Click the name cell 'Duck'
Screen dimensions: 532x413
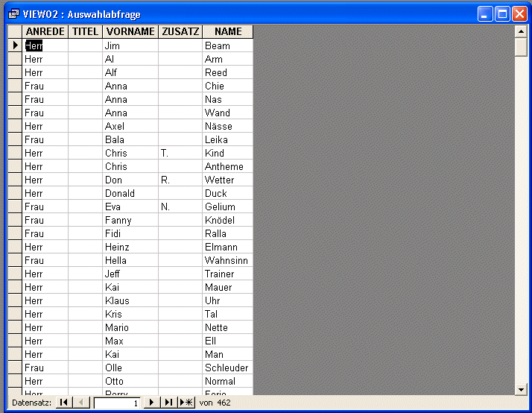point(228,193)
